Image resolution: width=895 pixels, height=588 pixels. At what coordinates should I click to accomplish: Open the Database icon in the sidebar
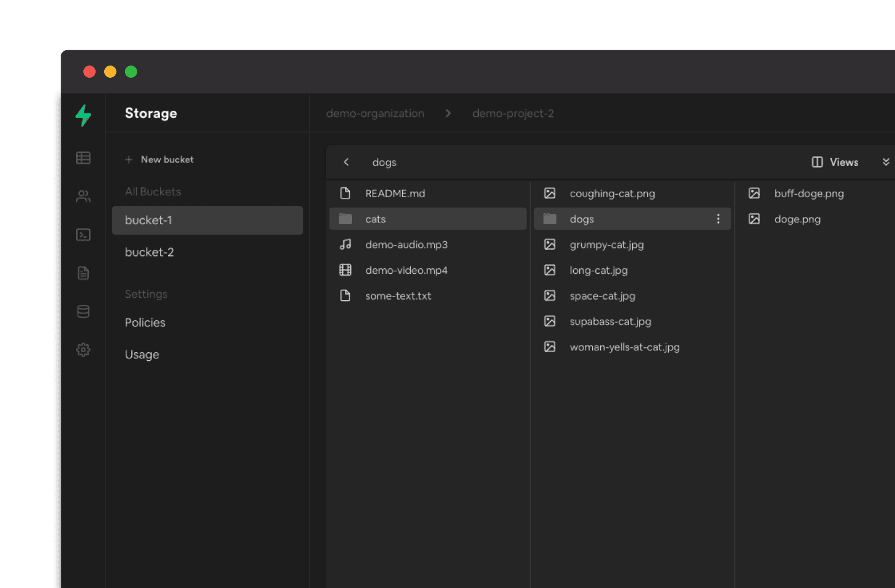[x=83, y=311]
